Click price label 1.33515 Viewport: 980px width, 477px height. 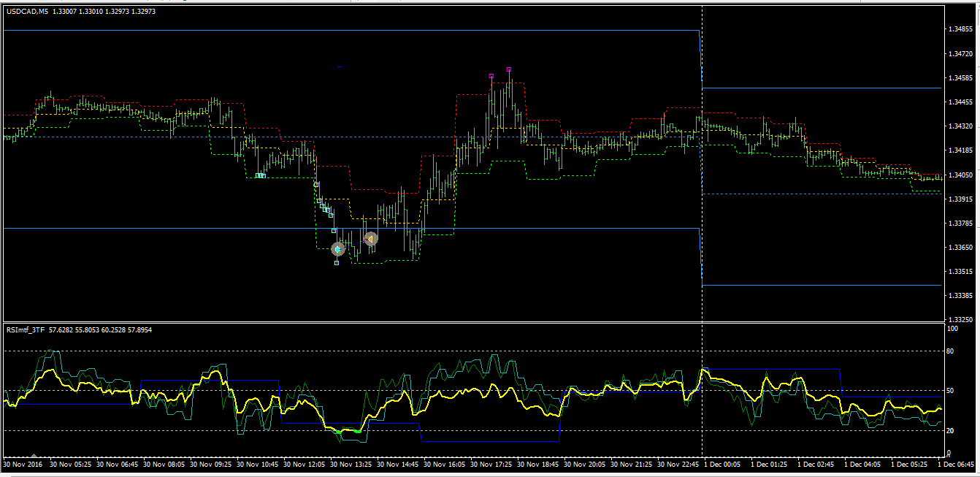pos(960,272)
